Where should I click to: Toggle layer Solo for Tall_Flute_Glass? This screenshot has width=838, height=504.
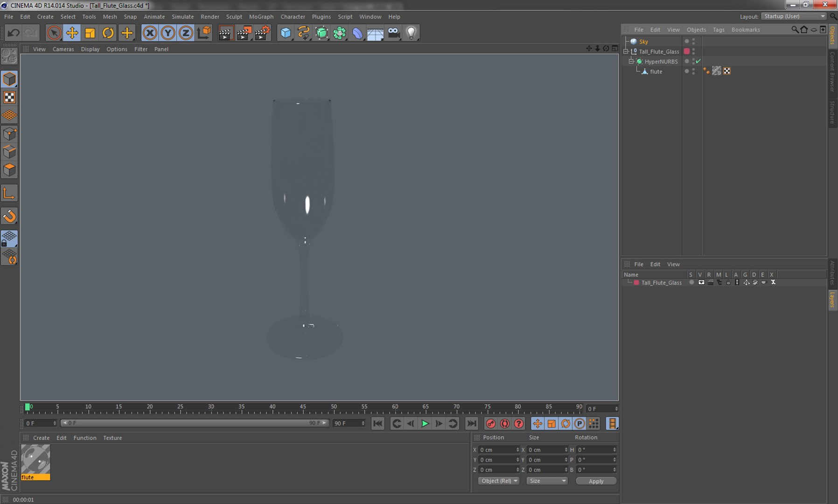click(691, 282)
